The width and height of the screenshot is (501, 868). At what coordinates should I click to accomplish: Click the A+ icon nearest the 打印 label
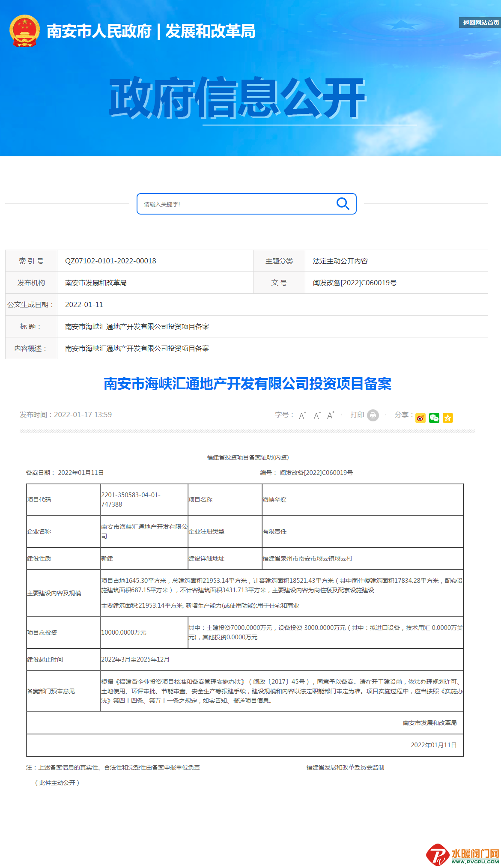(331, 415)
